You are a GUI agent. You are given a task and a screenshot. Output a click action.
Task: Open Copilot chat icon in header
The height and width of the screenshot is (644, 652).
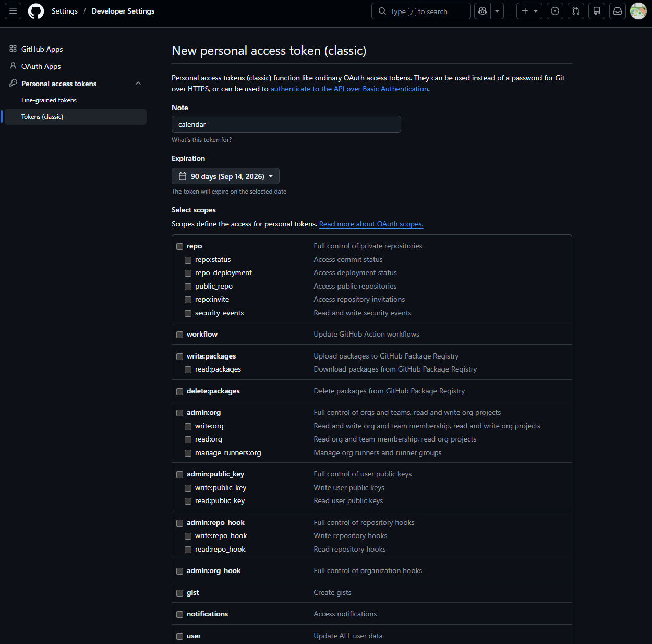(482, 11)
